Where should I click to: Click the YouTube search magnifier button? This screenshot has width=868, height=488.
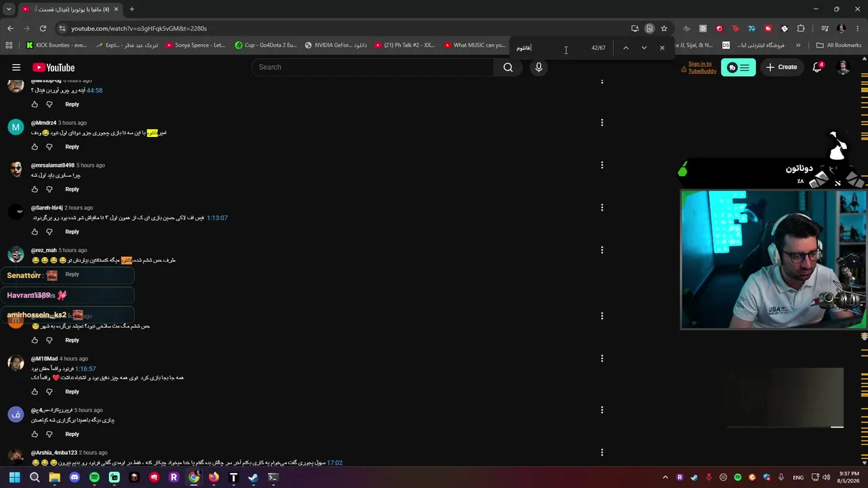tap(508, 67)
